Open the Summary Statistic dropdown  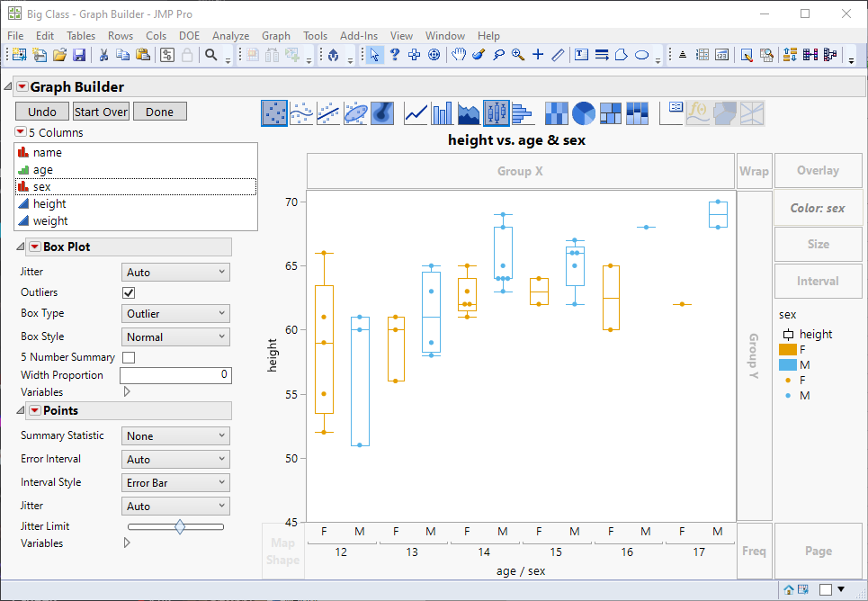point(175,435)
